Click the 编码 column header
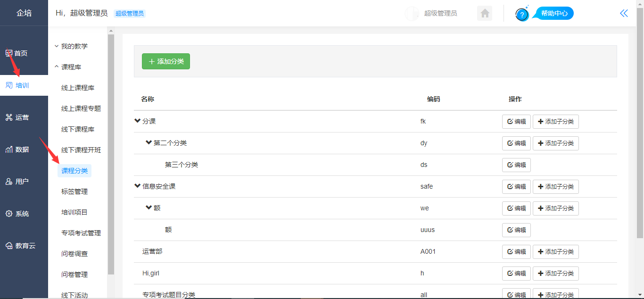Viewport: 644px width, 299px height. (x=434, y=99)
